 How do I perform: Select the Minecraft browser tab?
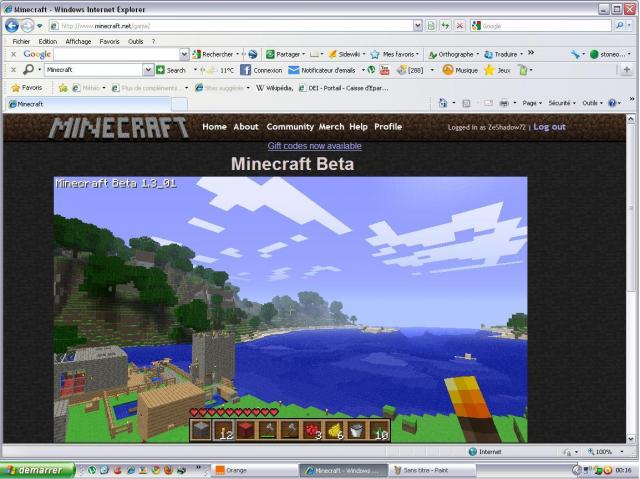pos(88,104)
